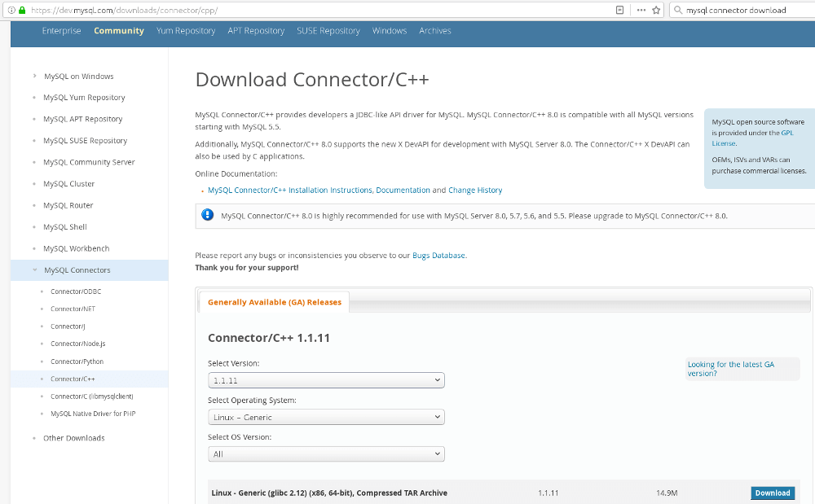Bookmark this page with the star icon
The height and width of the screenshot is (504, 815).
655,11
